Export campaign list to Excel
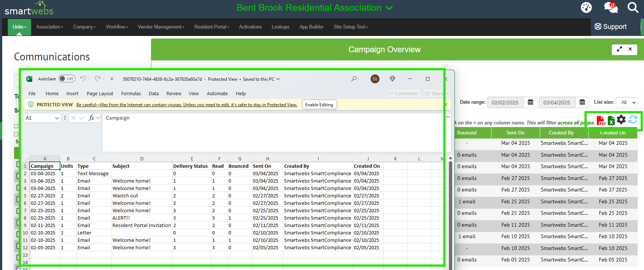644x270 pixels. pyautogui.click(x=611, y=120)
